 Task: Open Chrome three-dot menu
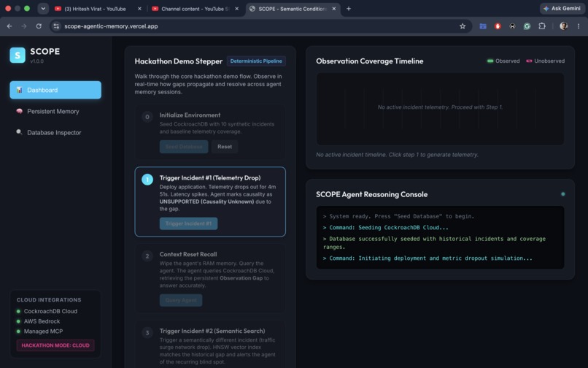579,26
